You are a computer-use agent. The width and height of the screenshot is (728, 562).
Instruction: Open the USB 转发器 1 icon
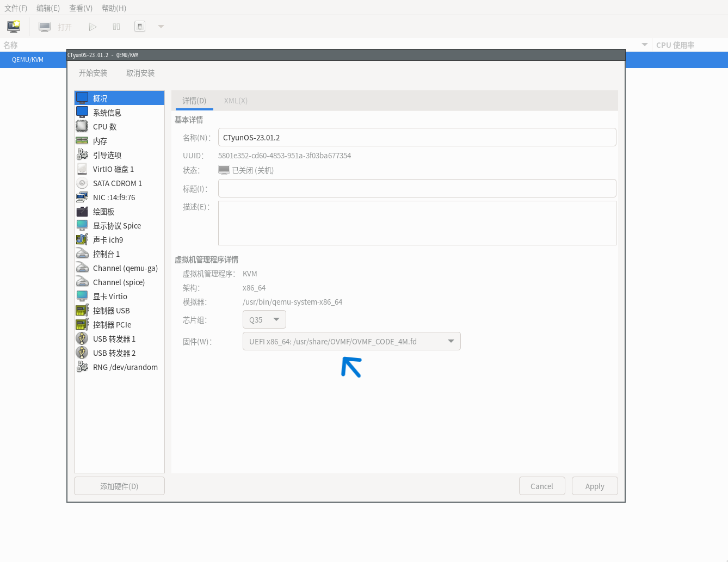[x=82, y=339]
